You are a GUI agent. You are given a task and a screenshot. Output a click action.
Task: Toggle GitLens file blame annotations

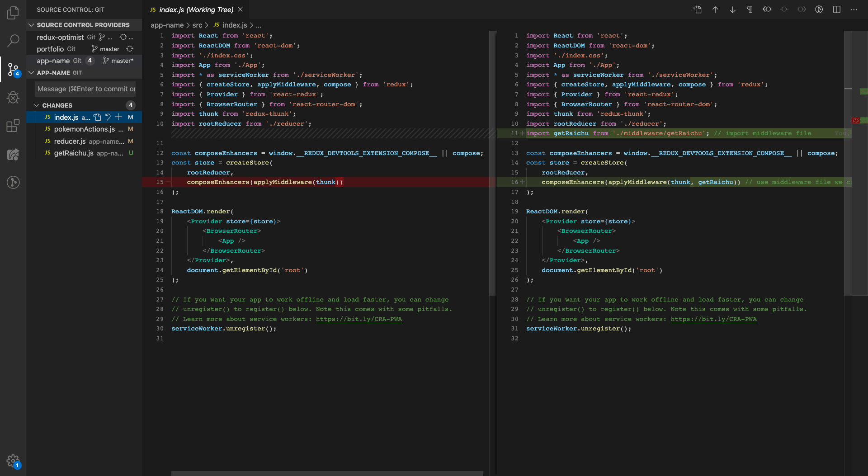pyautogui.click(x=819, y=9)
